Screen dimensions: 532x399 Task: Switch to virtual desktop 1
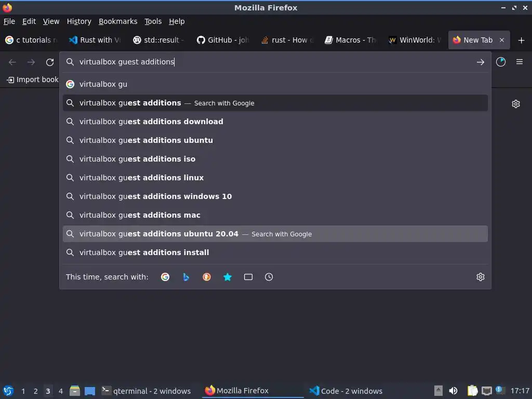[23, 391]
